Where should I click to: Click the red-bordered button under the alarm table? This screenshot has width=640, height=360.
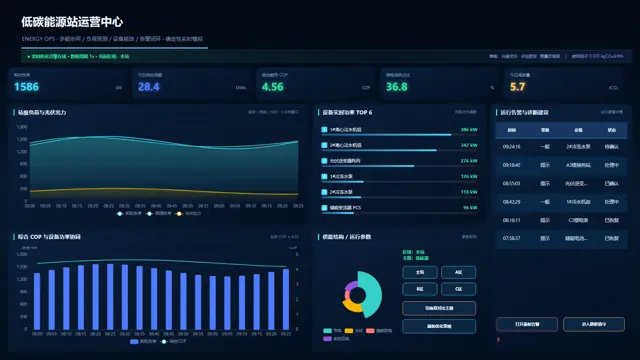pyautogui.click(x=527, y=324)
